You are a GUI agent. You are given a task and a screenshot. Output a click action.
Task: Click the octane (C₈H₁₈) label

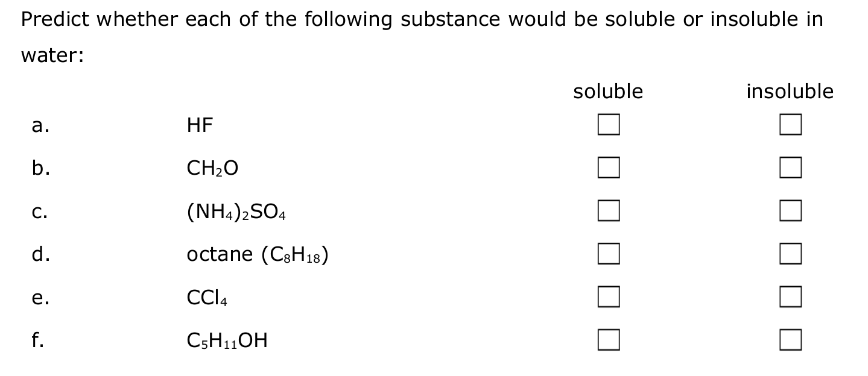pos(258,255)
